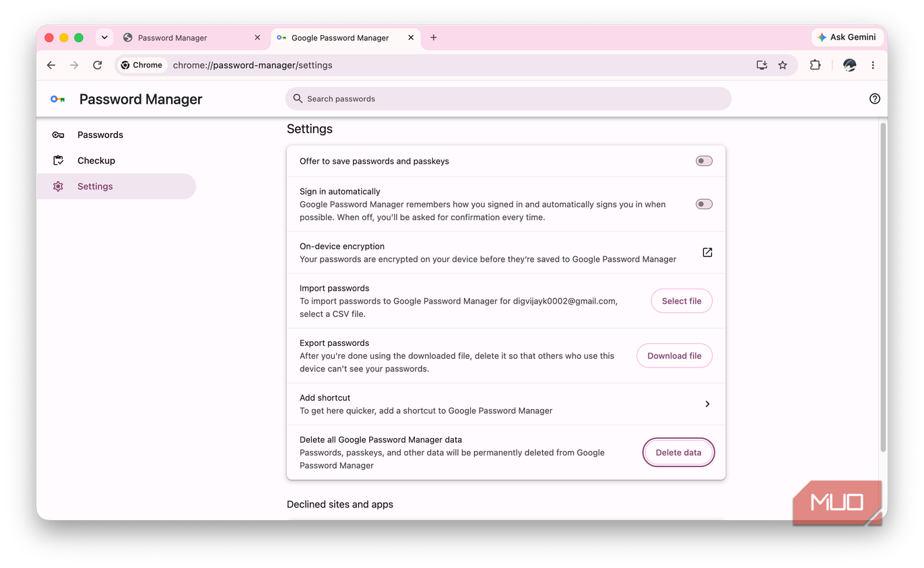This screenshot has width=924, height=568.
Task: Close the Google Password Manager tab
Action: [x=411, y=38]
